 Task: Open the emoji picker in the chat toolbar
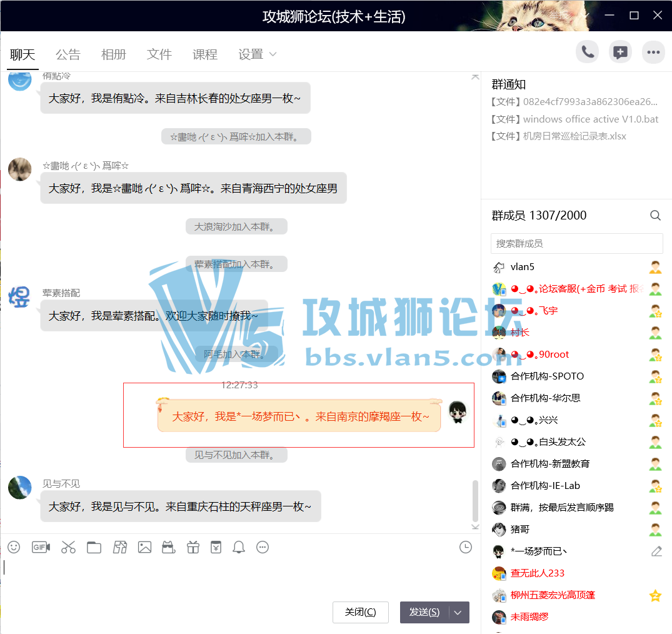tap(14, 547)
